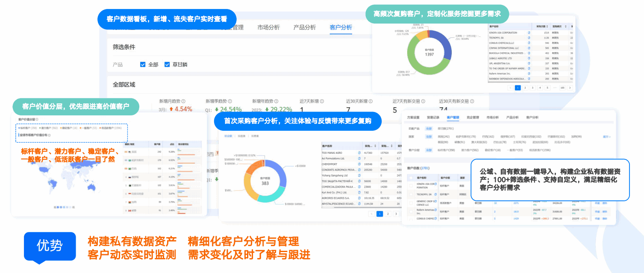Image resolution: width=644 pixels, height=273 pixels.
Task: Click the info icon beside 新增季趋势
Action: coord(229,101)
